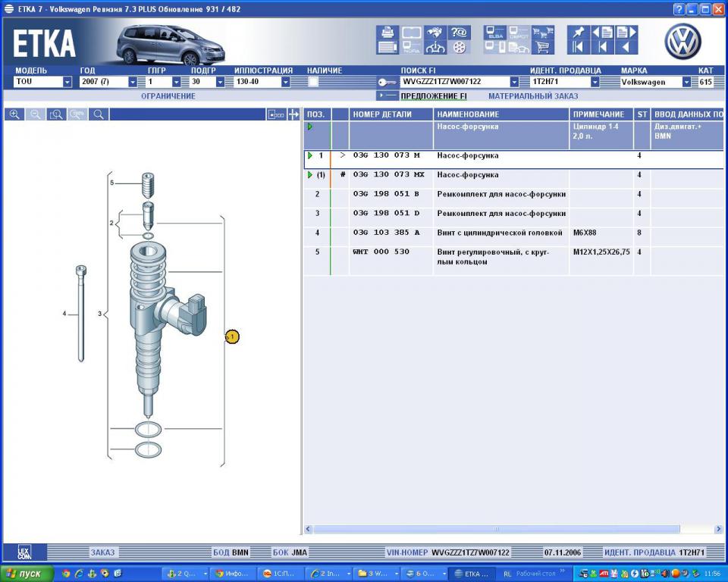Click the Volkswagen logo
This screenshot has width=728, height=582.
click(x=682, y=42)
